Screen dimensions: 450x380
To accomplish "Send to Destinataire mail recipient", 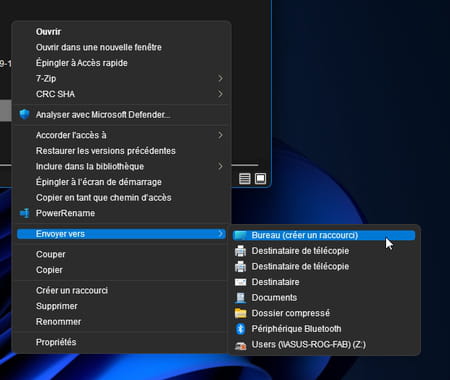I will click(x=324, y=282).
